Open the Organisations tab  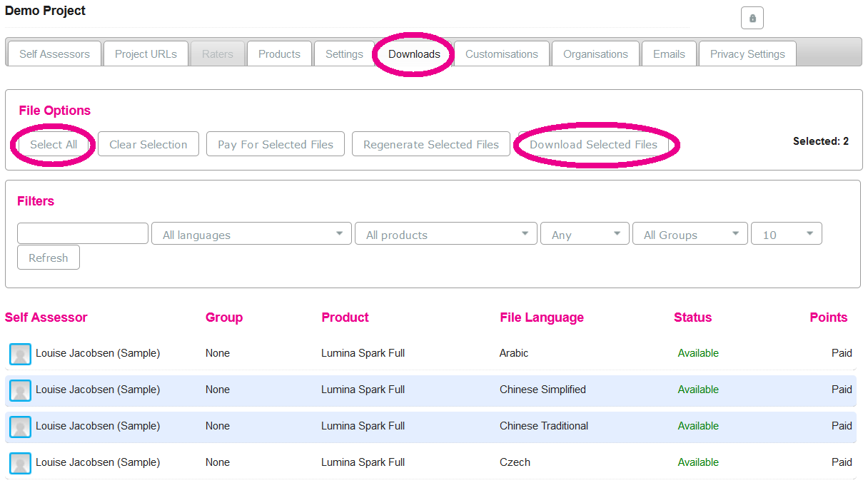point(595,54)
